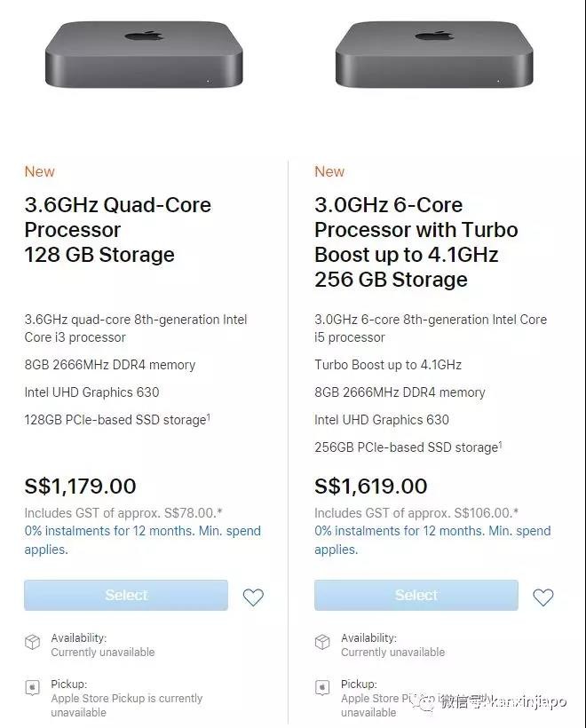Click the 3.6GHz Quad-Core Processor heading
The width and height of the screenshot is (586, 728).
coord(117,230)
